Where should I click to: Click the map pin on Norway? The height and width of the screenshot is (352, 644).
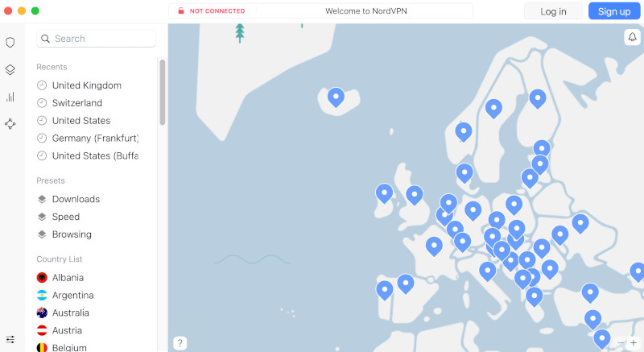pos(464,132)
